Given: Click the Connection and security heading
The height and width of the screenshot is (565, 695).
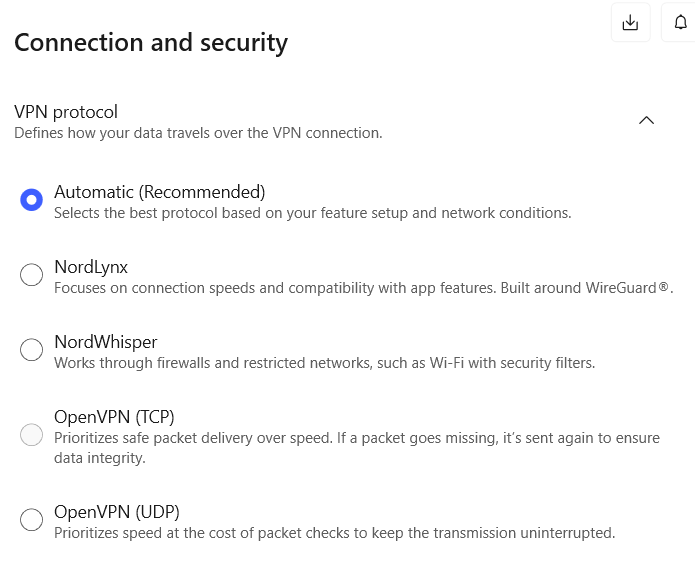Looking at the screenshot, I should [x=150, y=43].
